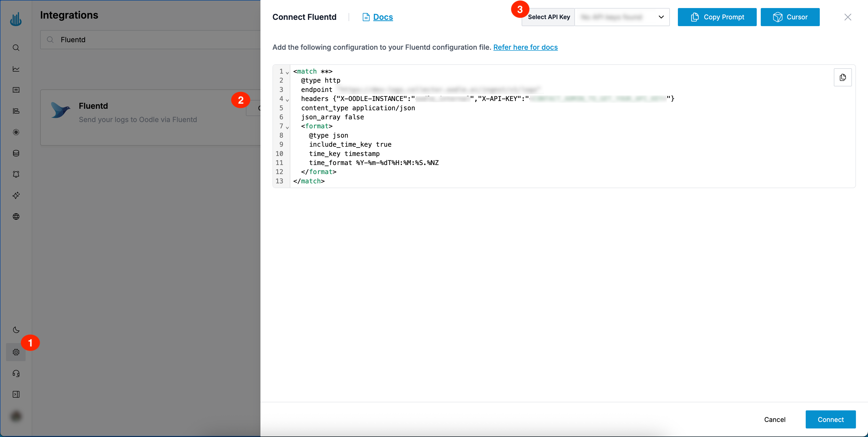This screenshot has height=437, width=868.
Task: Open the search panel in sidebar
Action: point(16,47)
